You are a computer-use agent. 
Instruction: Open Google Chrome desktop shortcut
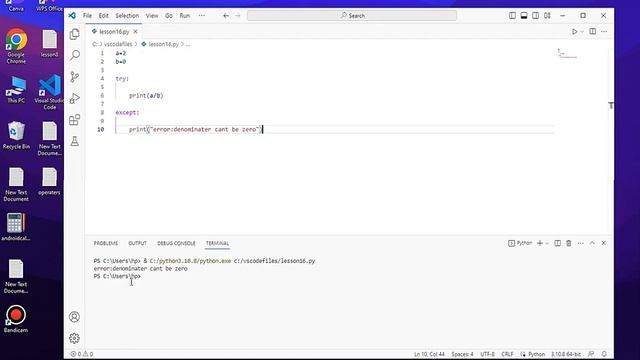click(x=16, y=46)
